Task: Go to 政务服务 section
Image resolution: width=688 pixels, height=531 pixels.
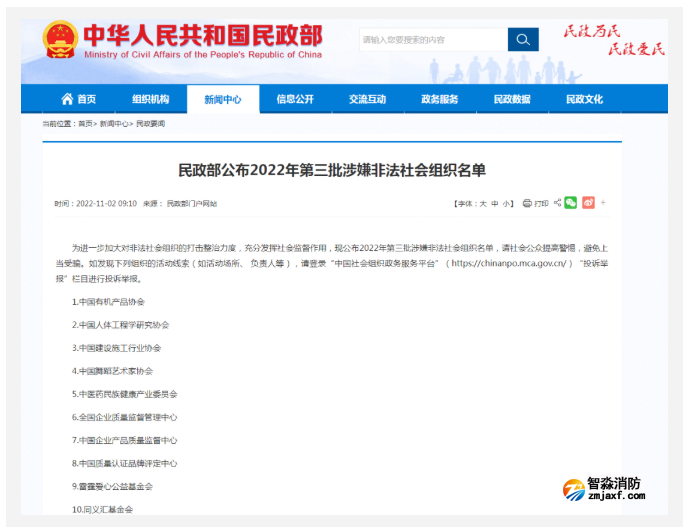Action: 439,99
